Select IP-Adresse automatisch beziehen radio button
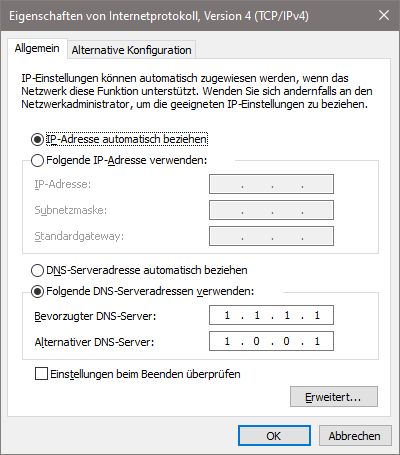Image resolution: width=400 pixels, height=455 pixels. tap(37, 139)
